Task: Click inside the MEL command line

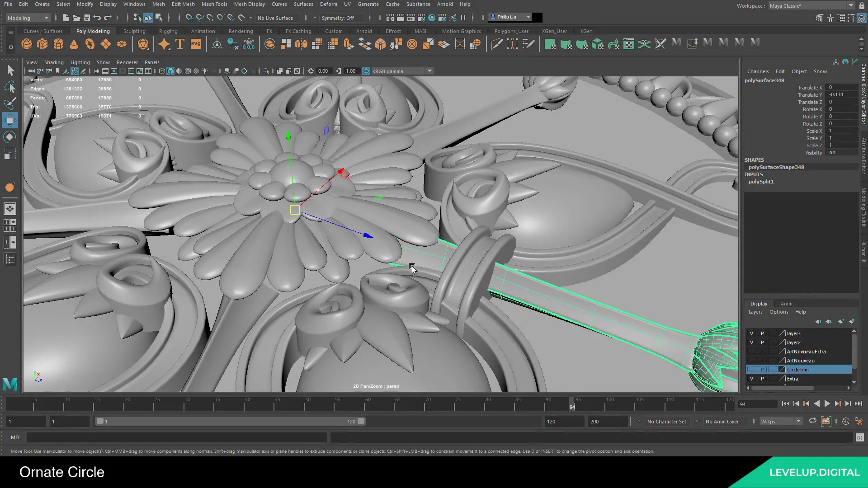Action: click(176, 437)
